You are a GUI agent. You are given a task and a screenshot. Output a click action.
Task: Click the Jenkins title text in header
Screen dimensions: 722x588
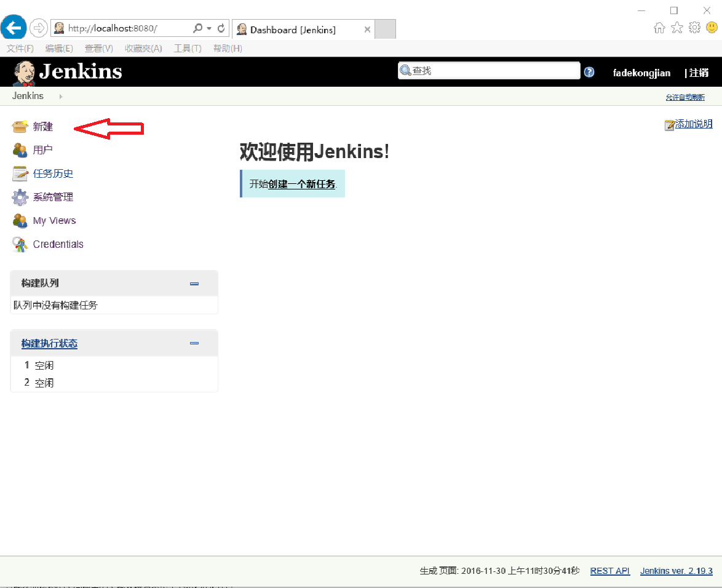click(81, 71)
